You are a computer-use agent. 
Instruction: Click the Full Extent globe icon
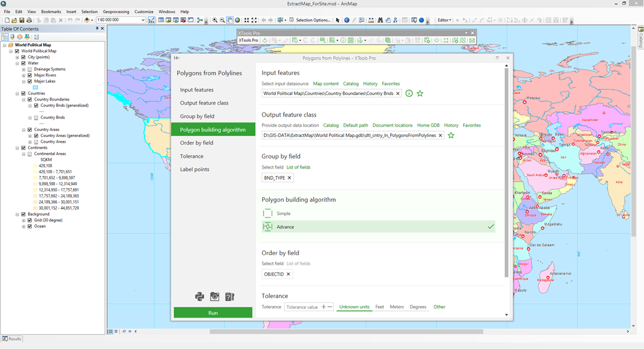tap(238, 20)
